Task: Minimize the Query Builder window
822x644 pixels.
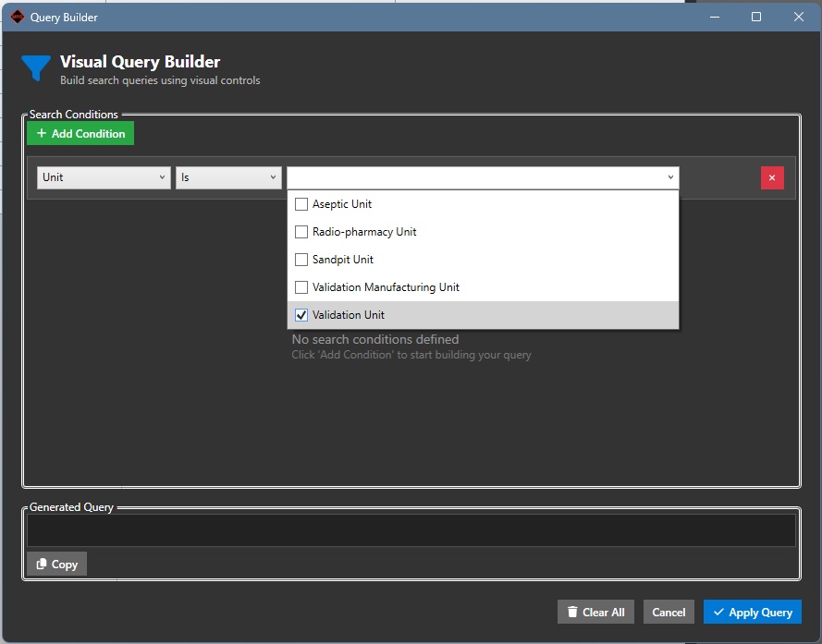Action: [715, 17]
